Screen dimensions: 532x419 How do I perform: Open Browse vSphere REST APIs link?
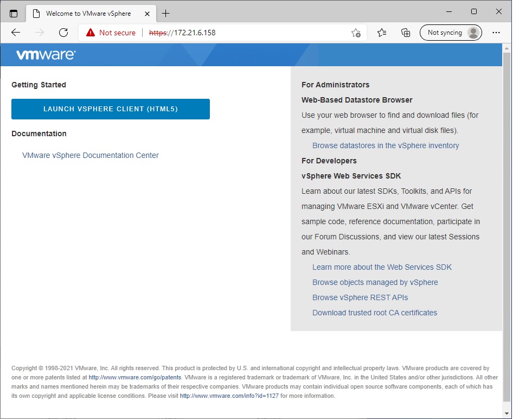(x=360, y=297)
